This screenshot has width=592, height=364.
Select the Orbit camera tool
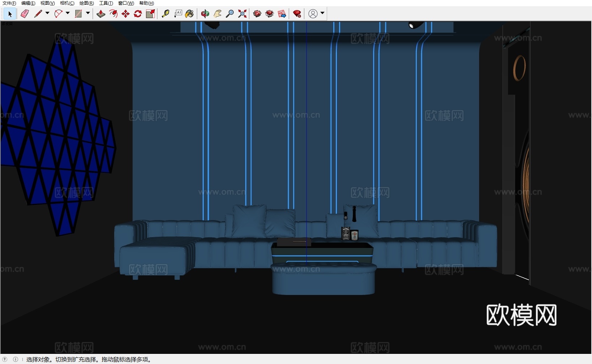pos(205,14)
